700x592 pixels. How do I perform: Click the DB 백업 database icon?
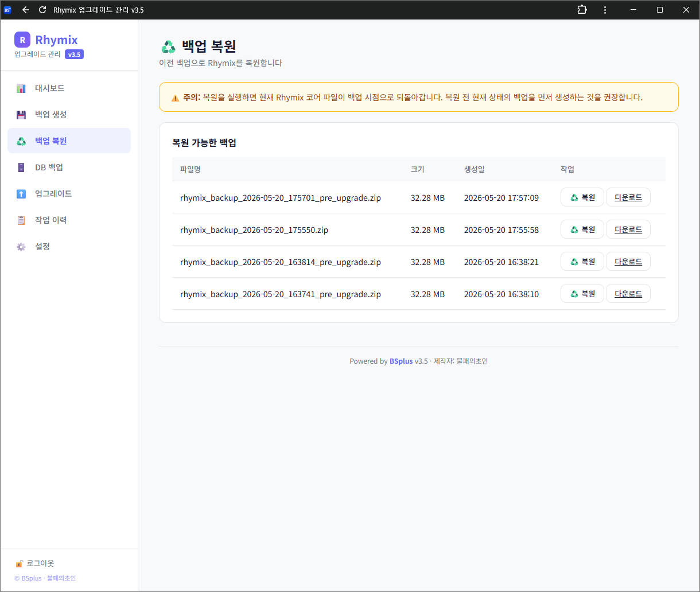21,168
